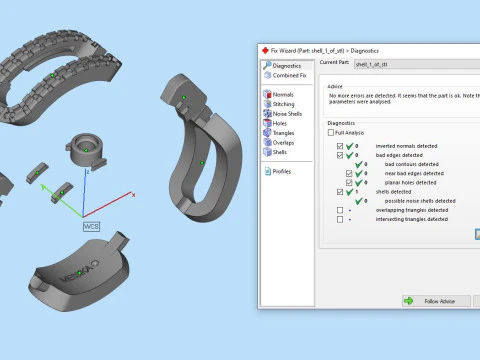Select the MESKA-engraved cover part
Screen dimensions: 480x360
coord(79,273)
